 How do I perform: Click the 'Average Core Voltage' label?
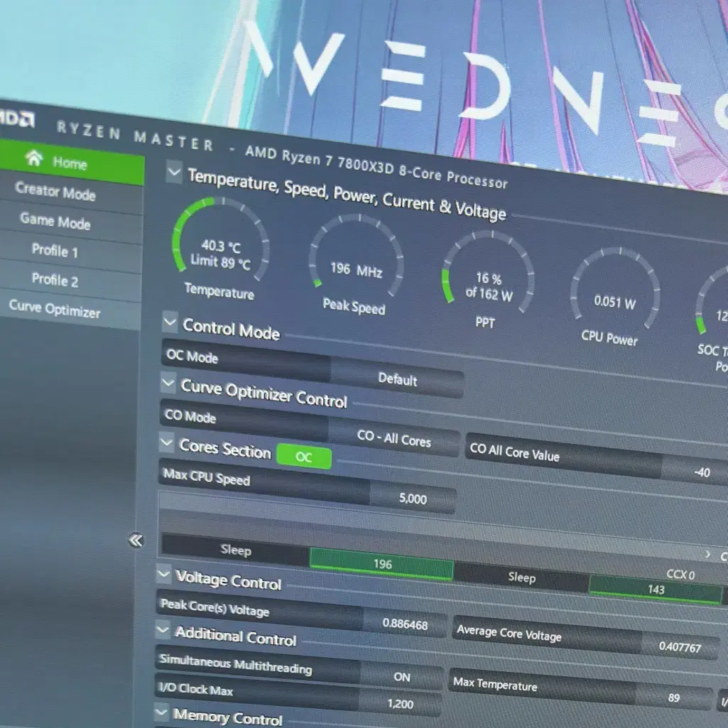pyautogui.click(x=509, y=633)
